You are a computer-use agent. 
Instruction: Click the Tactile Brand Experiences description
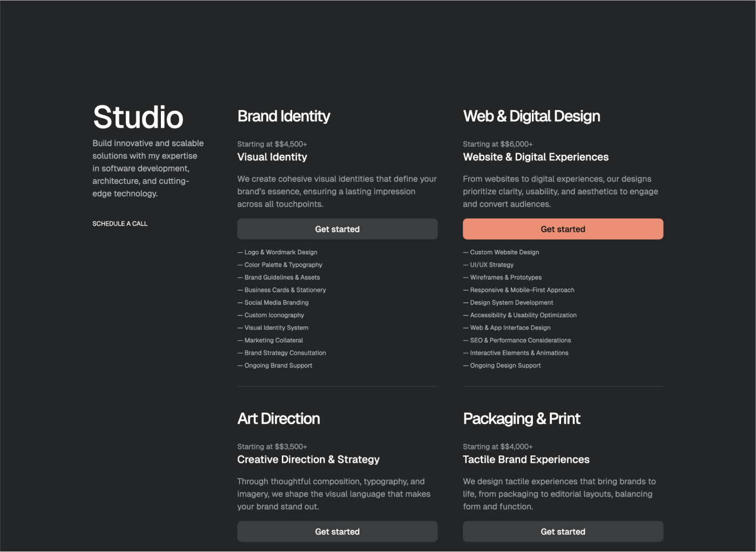coord(559,494)
